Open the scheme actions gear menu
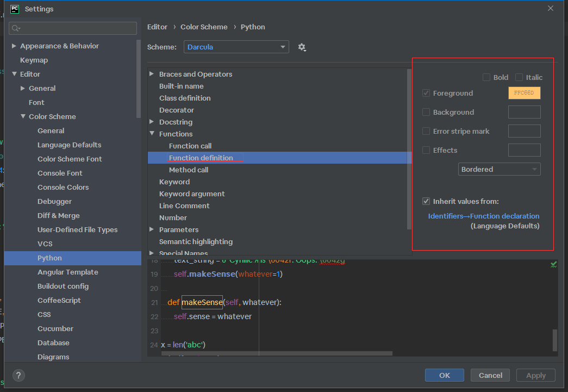The width and height of the screenshot is (568, 392). [302, 47]
